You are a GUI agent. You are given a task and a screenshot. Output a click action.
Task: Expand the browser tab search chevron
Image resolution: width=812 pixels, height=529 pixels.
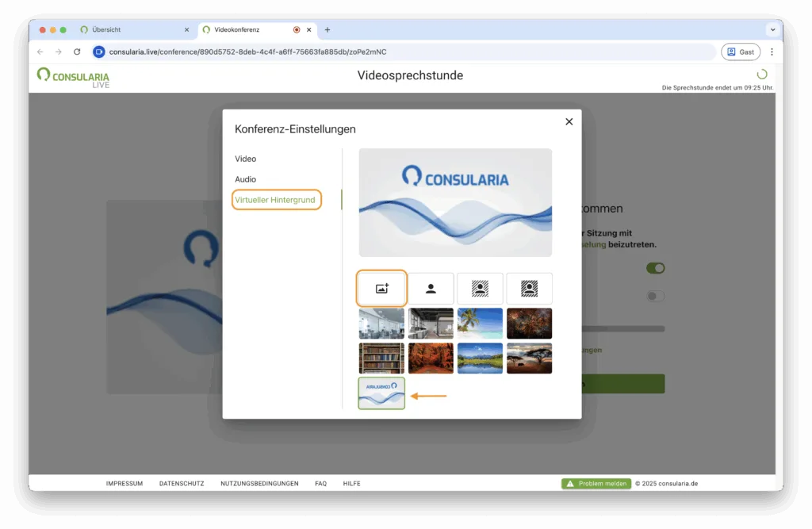772,29
